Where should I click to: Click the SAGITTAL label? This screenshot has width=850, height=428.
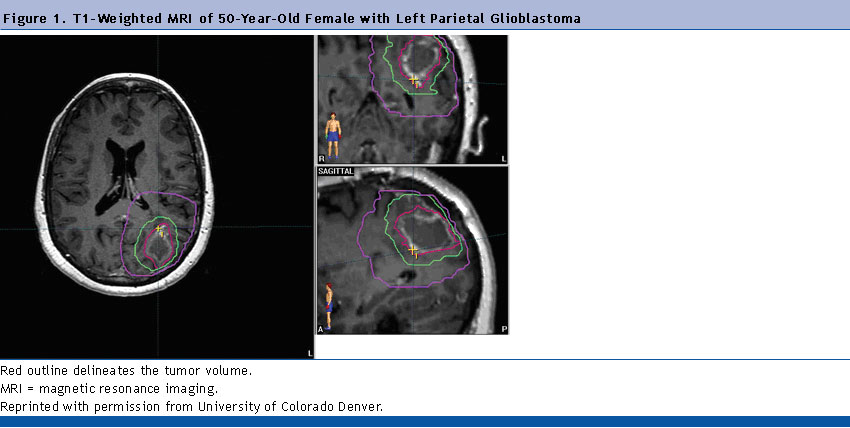point(336,171)
